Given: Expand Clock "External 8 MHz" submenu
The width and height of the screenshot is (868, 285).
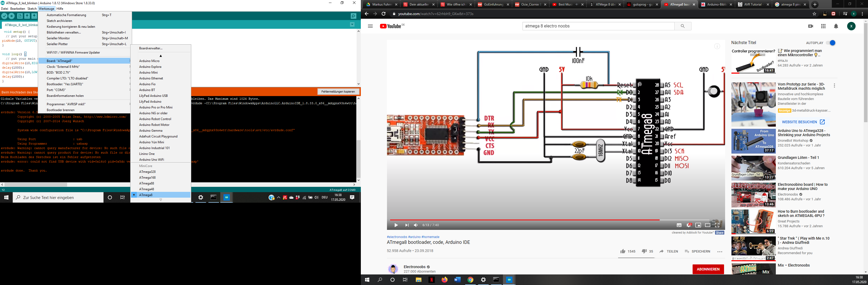Looking at the screenshot, I should point(85,66).
